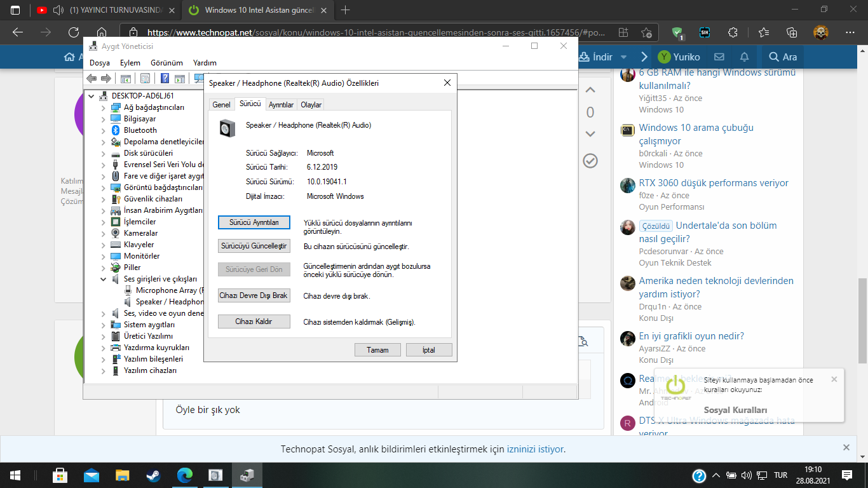868x488 pixels.
Task: Open Microsoft Store from the taskbar
Action: click(x=60, y=475)
